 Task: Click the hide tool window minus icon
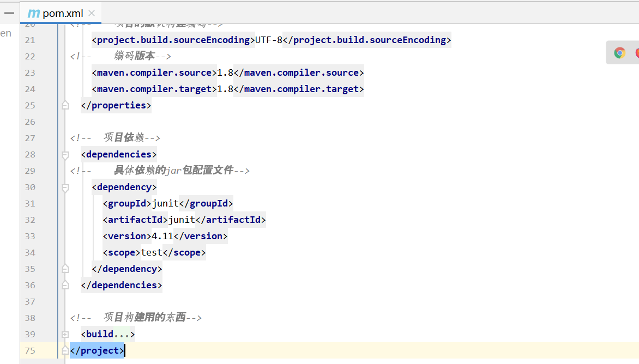point(9,14)
